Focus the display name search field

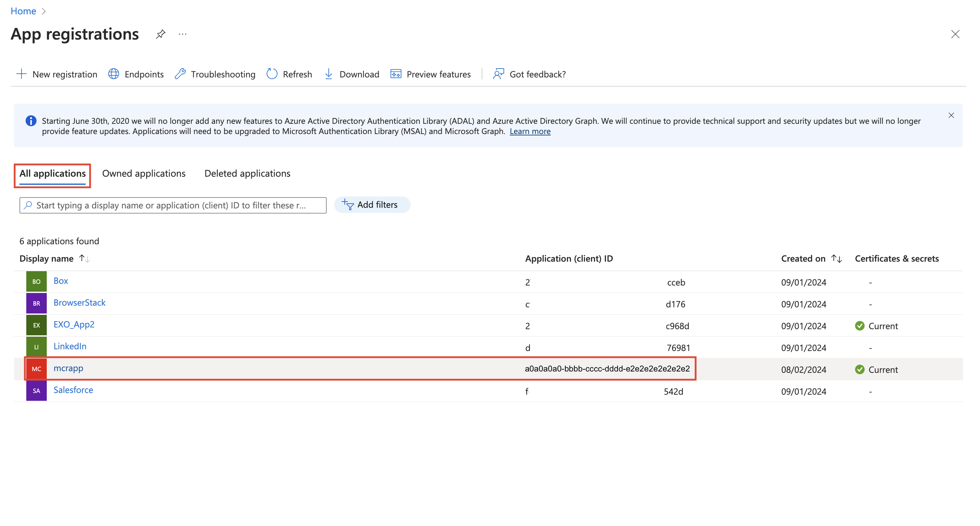click(x=173, y=205)
